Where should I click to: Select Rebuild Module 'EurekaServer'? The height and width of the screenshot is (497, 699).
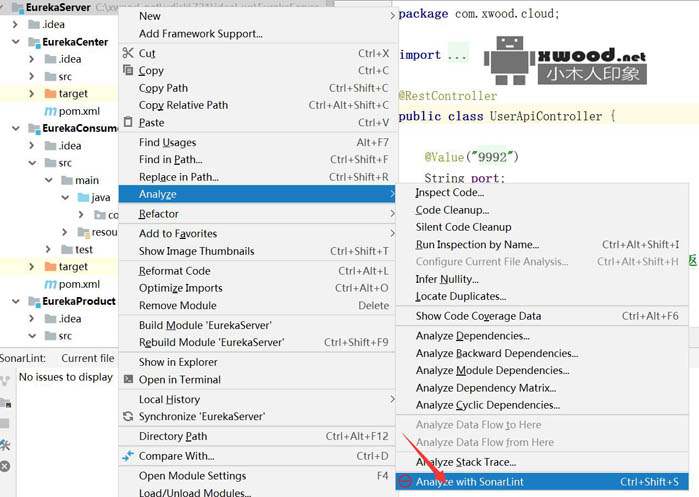tap(257, 342)
